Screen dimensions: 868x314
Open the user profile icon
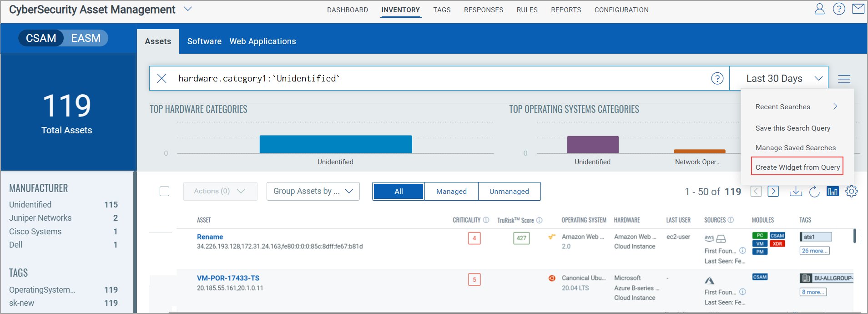(819, 9)
